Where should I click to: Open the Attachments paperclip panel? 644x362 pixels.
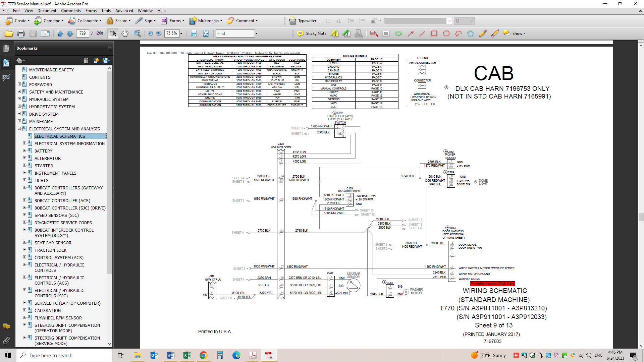tap(6, 341)
